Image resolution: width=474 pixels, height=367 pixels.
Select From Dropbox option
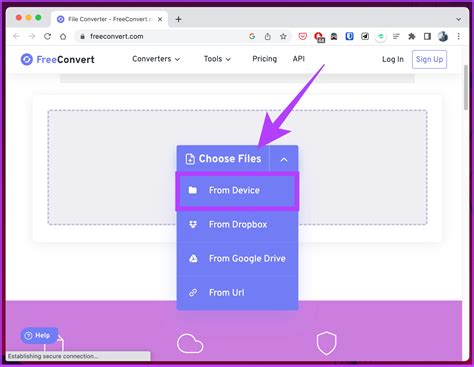click(237, 224)
